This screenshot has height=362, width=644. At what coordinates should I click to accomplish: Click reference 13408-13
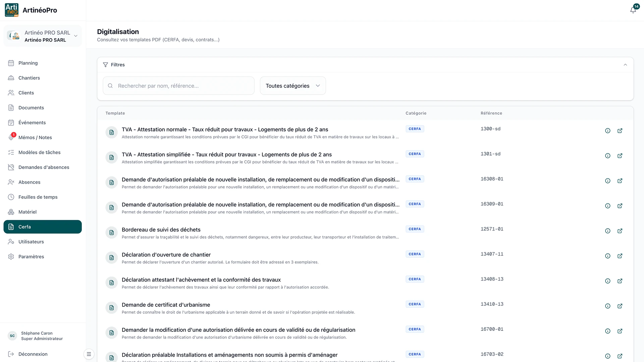point(492,279)
